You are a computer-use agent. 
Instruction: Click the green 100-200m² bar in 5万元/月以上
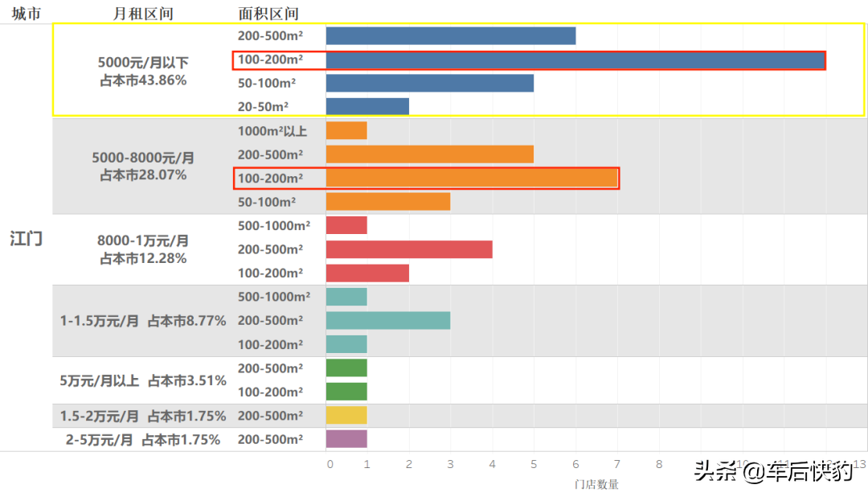pyautogui.click(x=346, y=391)
